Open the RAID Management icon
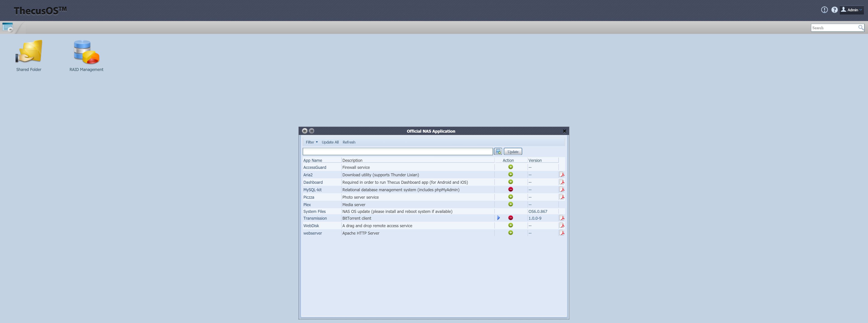This screenshot has width=868, height=323. click(x=86, y=52)
